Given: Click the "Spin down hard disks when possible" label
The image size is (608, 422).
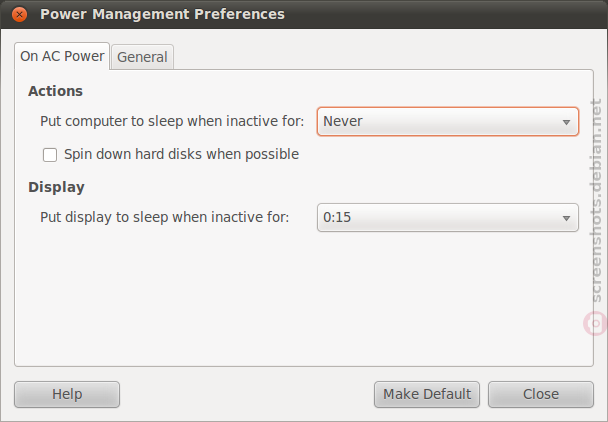Looking at the screenshot, I should pos(181,154).
